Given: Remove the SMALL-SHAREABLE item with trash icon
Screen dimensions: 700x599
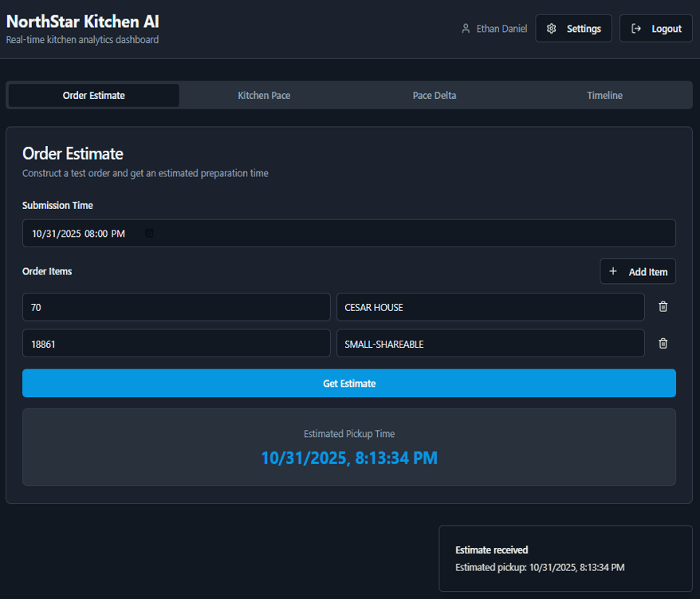Looking at the screenshot, I should pos(663,344).
